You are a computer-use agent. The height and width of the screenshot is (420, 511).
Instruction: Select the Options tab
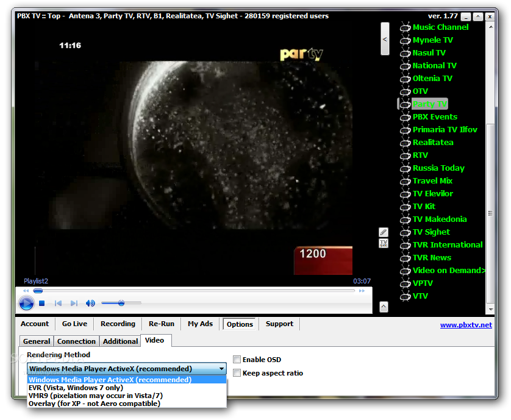point(240,324)
